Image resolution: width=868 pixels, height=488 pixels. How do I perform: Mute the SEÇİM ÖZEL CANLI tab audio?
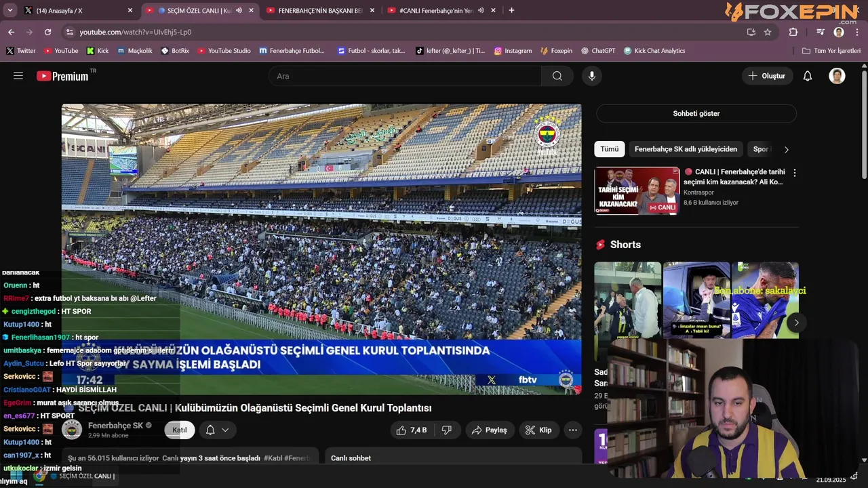(x=239, y=10)
